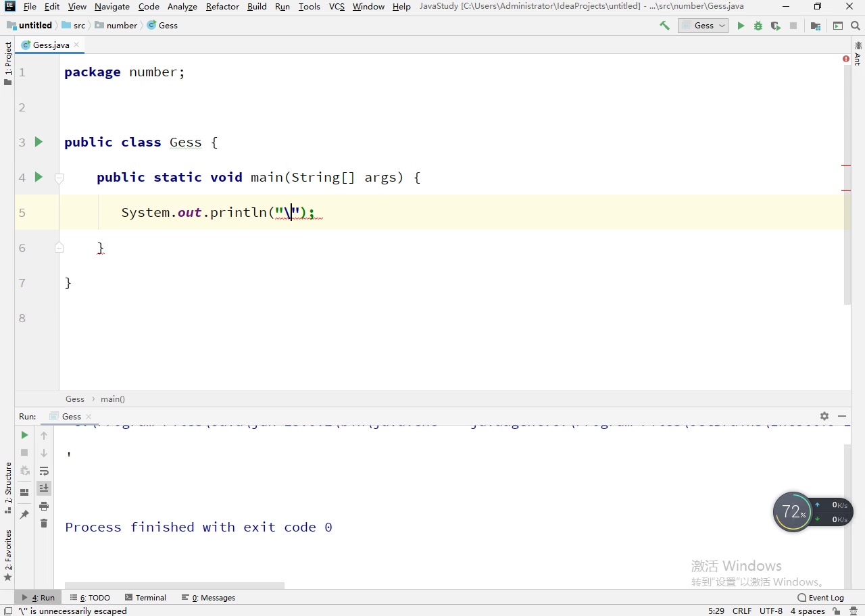The width and height of the screenshot is (865, 616).
Task: Click the stop icon in the top toolbar
Action: (793, 26)
